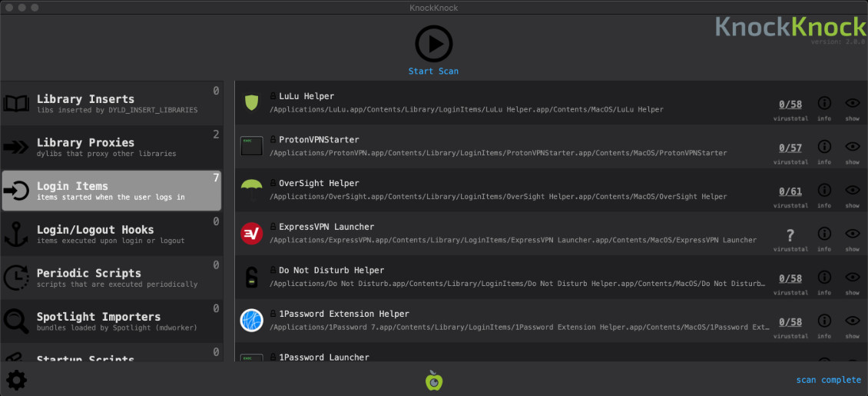Open info for 1Password Extension Helper
Screen dimensions: 868x396
pos(824,321)
